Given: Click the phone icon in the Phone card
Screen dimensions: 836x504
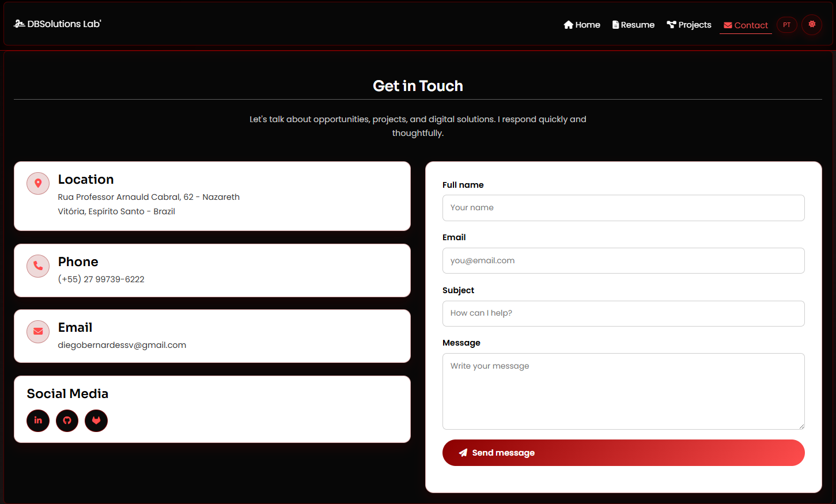Looking at the screenshot, I should (x=37, y=266).
